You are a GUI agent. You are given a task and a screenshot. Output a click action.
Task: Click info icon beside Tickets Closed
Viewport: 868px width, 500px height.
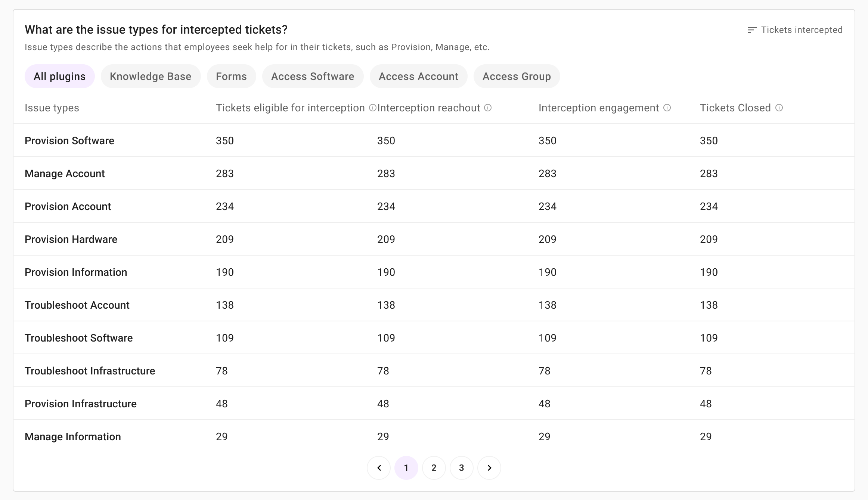[779, 108]
